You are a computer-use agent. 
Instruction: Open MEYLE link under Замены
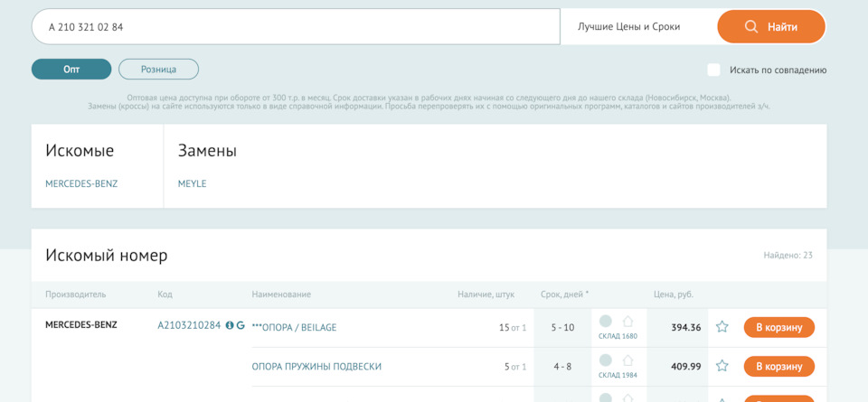pyautogui.click(x=192, y=184)
